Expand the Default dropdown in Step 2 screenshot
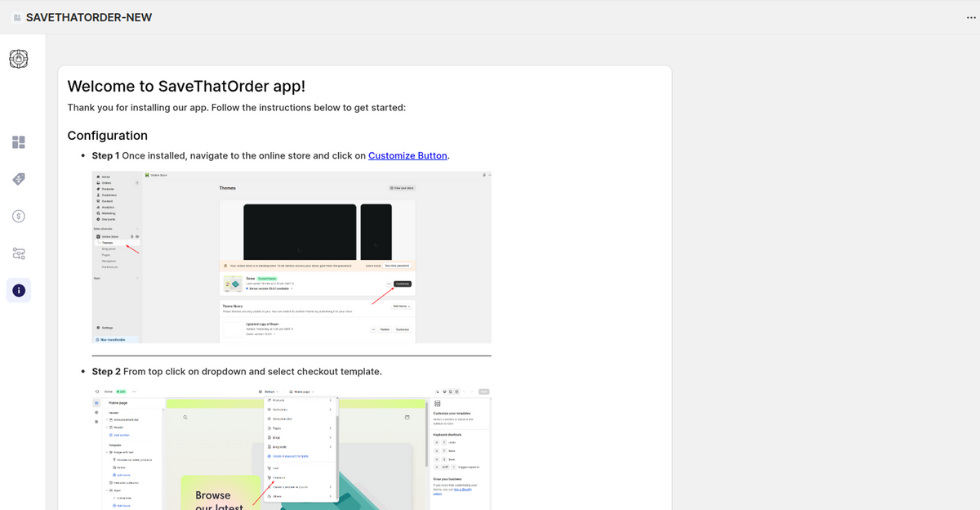Image resolution: width=980 pixels, height=510 pixels. click(x=269, y=392)
